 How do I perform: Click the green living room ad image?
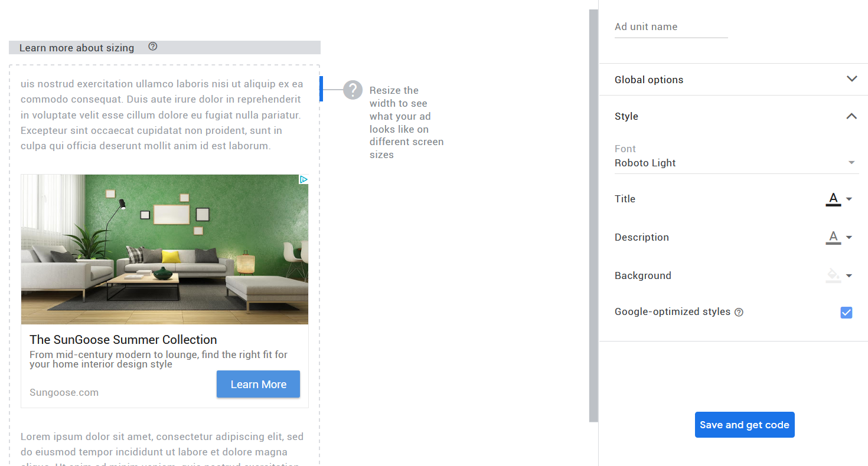[164, 249]
